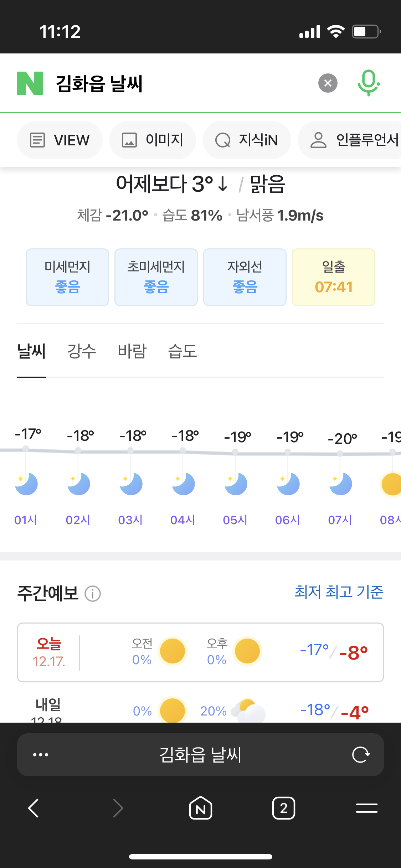Viewport: 401px width, 868px height.
Task: Tap the 주간예보 info icon
Action: coord(93,594)
